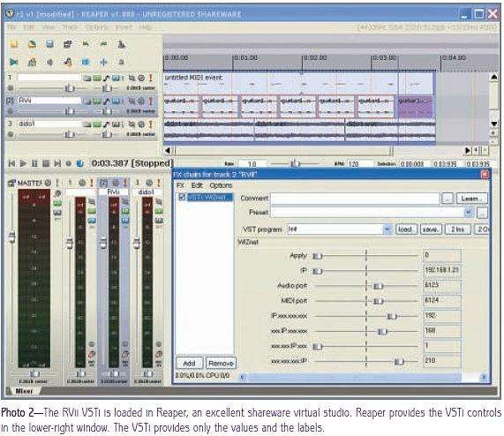
Task: Click the Learn button next to Comment
Action: coord(472,199)
